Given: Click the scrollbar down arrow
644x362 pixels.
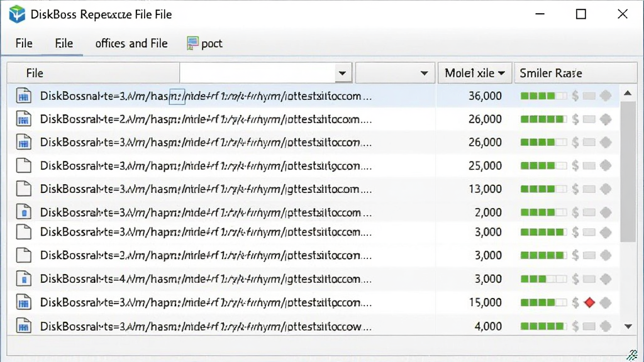Looking at the screenshot, I should (628, 326).
